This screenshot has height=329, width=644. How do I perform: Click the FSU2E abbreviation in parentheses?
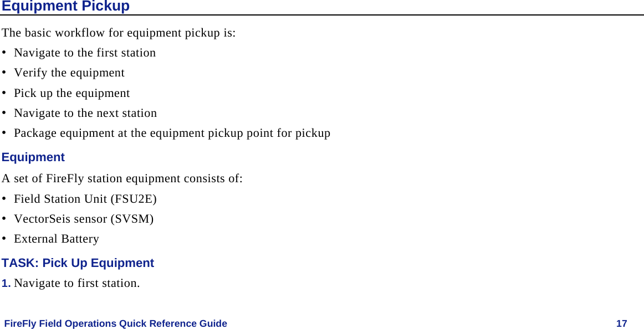(134, 198)
